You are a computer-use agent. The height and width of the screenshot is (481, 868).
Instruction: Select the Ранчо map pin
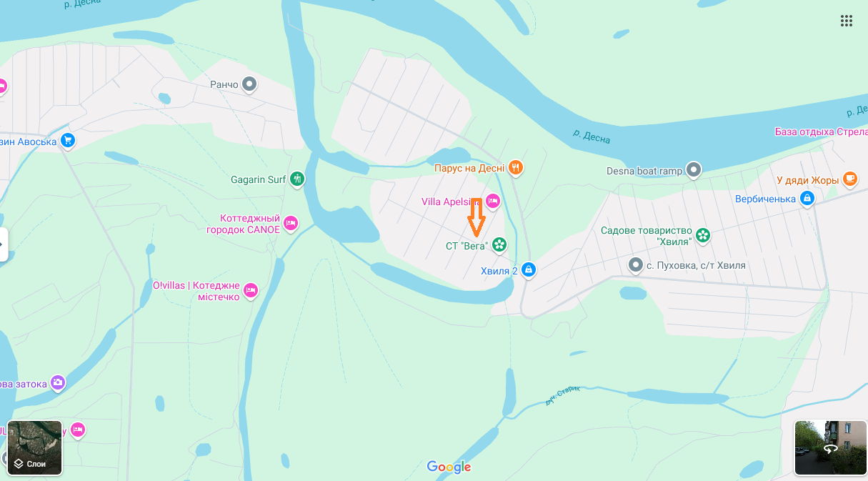249,84
